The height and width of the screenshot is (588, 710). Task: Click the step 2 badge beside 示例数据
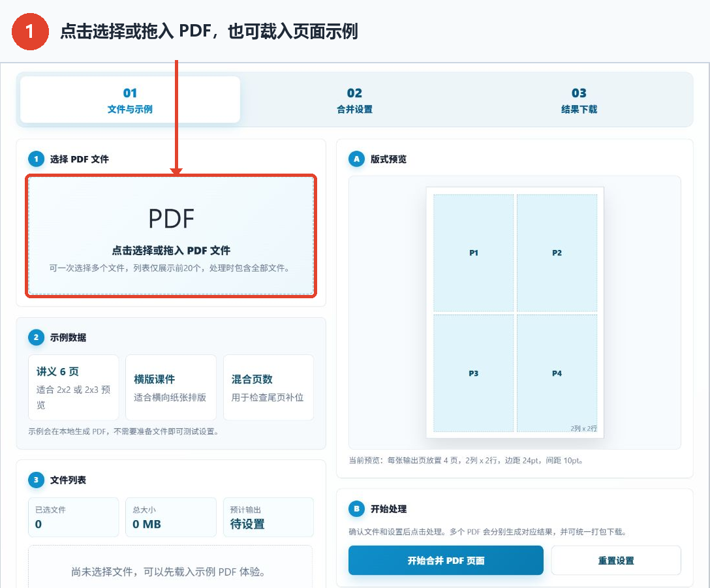click(37, 337)
